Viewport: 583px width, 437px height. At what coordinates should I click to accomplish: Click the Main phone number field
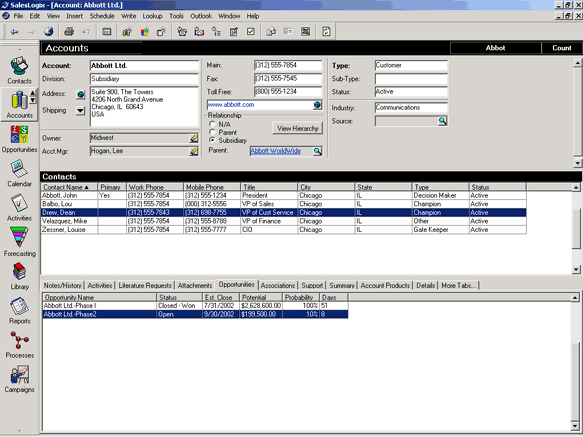point(288,65)
